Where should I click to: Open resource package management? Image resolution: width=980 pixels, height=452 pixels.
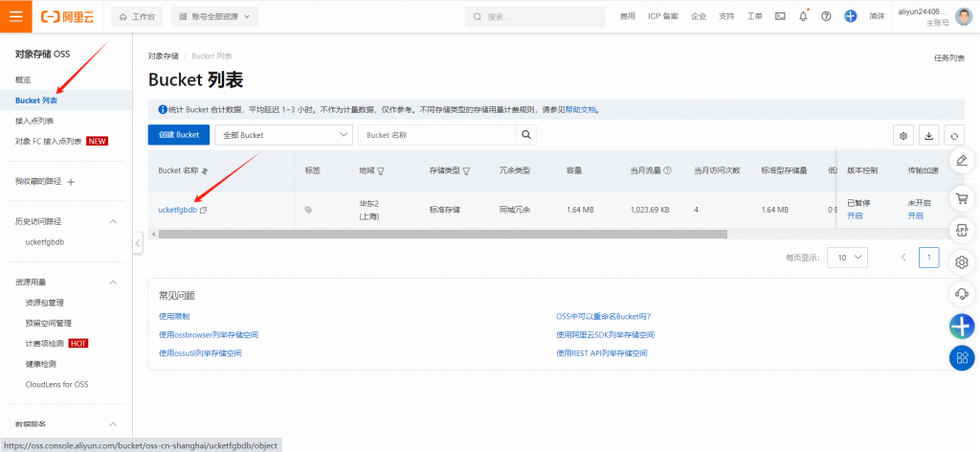(x=44, y=303)
